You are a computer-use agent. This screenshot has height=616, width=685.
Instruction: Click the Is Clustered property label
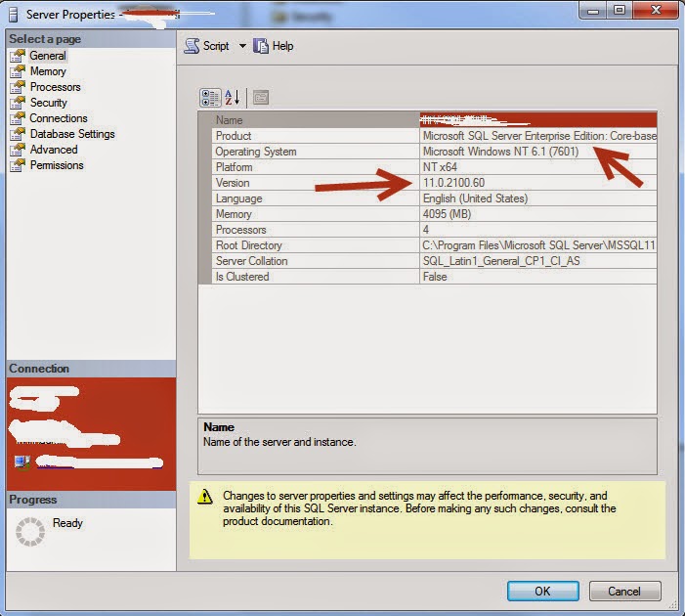pyautogui.click(x=242, y=277)
